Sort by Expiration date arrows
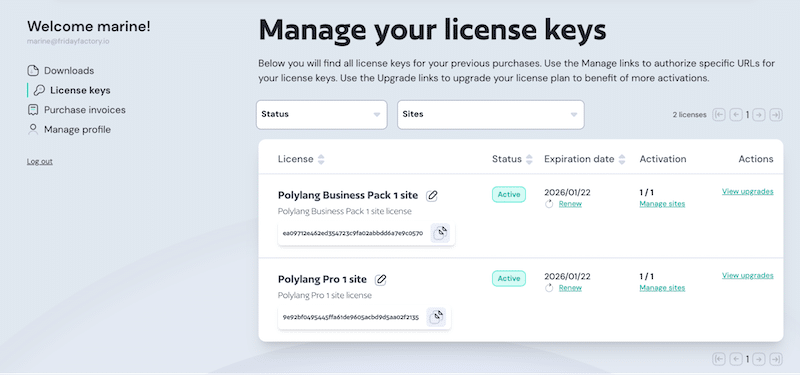The image size is (800, 375). 622,159
